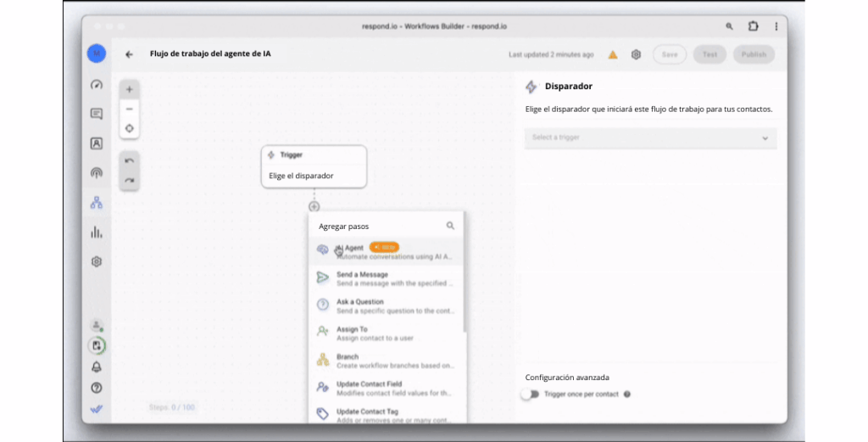
Task: Open the Dashboard speedometer icon in sidebar
Action: (x=97, y=85)
